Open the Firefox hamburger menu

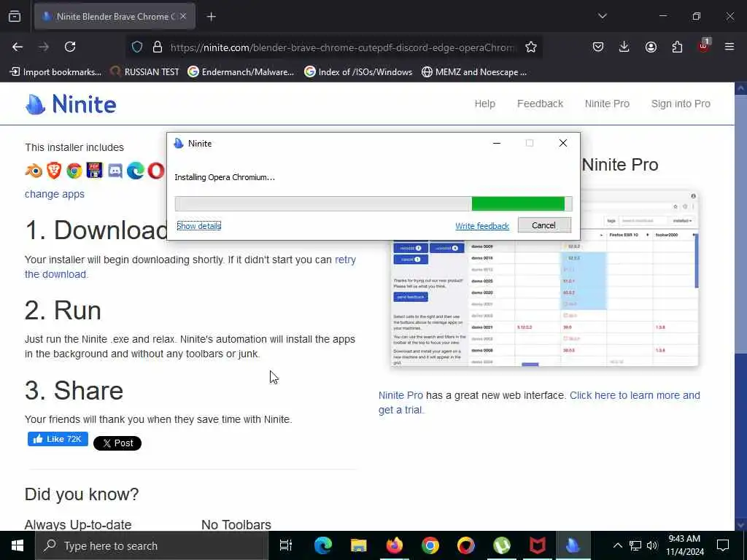[x=729, y=47]
